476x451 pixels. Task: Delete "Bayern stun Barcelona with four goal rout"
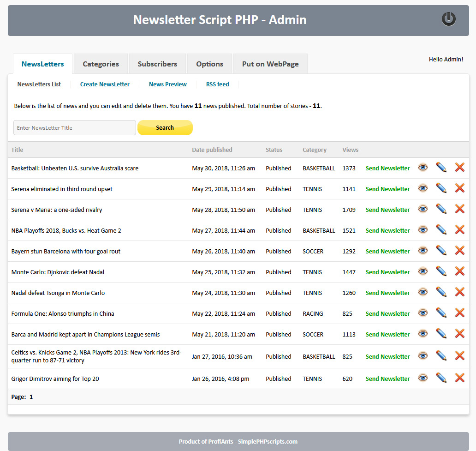tap(459, 251)
